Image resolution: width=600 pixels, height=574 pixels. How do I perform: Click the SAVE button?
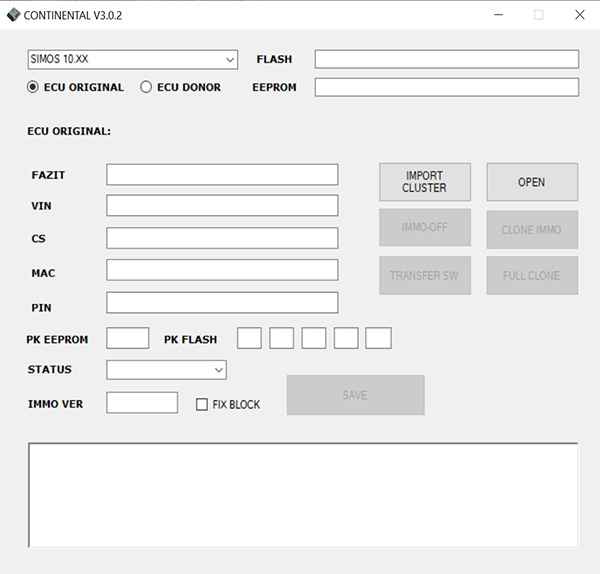click(x=355, y=395)
